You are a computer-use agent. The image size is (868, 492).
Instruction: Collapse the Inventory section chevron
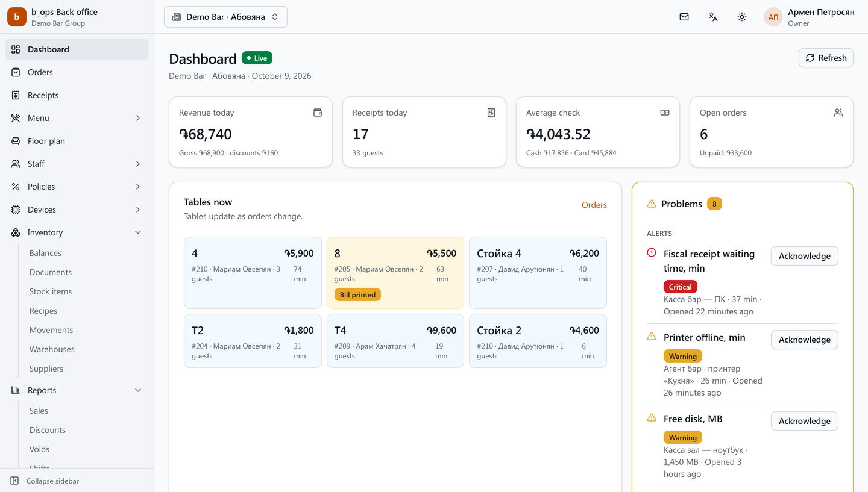tap(138, 232)
